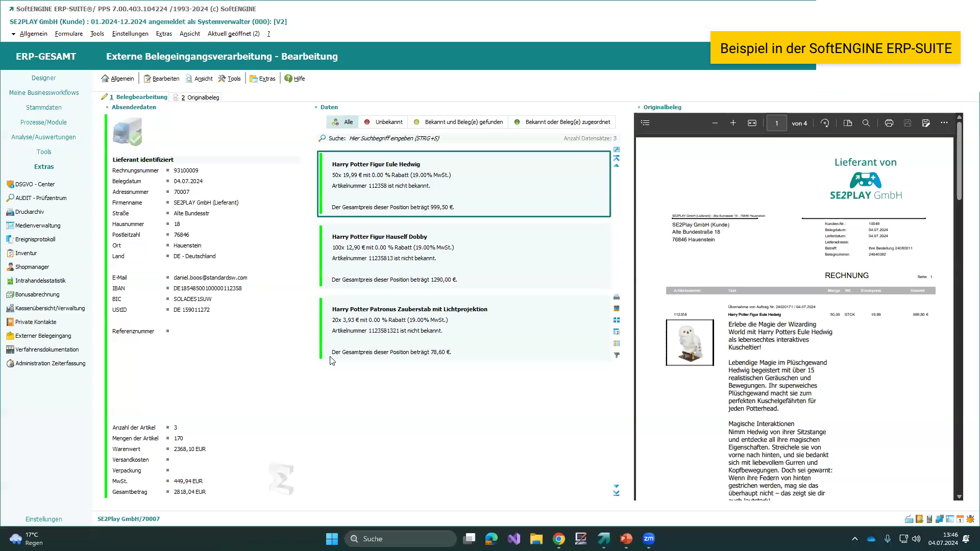Click search field Hier Suchbegriff eingeben

coord(394,138)
